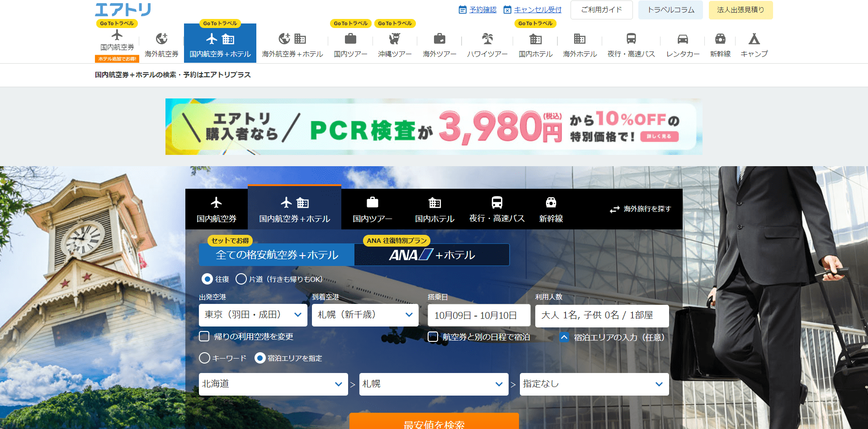Click the 予約確認 calendar icon
This screenshot has width=868, height=429.
click(x=462, y=9)
